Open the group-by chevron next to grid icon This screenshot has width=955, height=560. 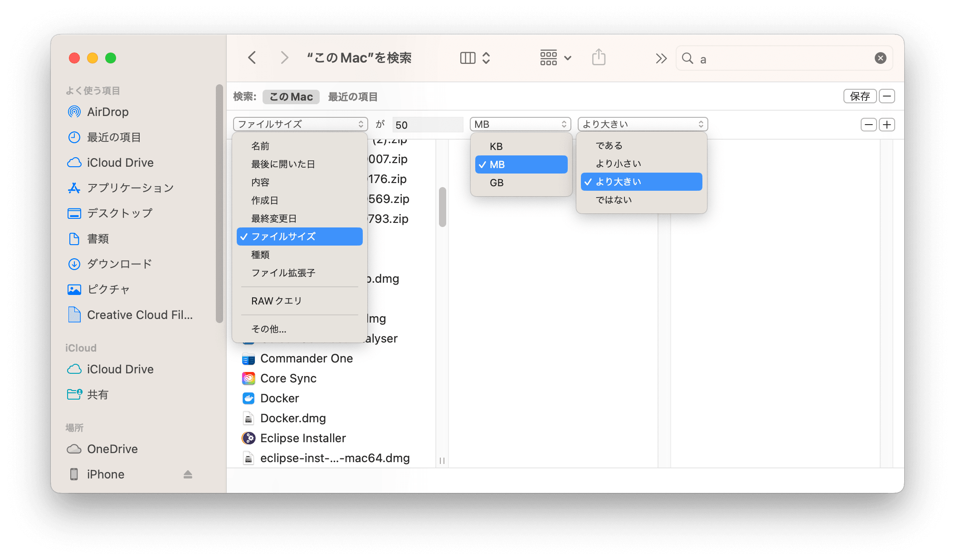(x=568, y=58)
